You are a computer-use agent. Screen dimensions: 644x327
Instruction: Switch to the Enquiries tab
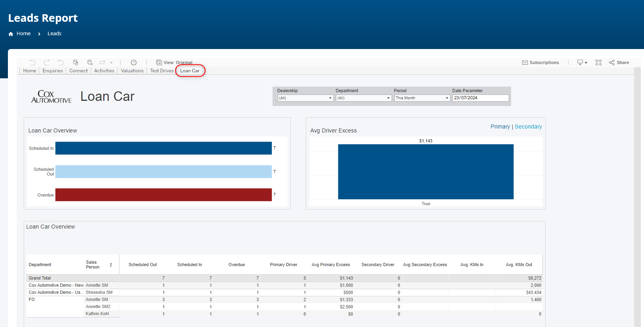(53, 71)
